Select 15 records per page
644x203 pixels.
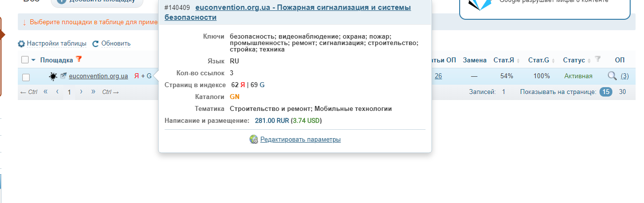tap(606, 92)
